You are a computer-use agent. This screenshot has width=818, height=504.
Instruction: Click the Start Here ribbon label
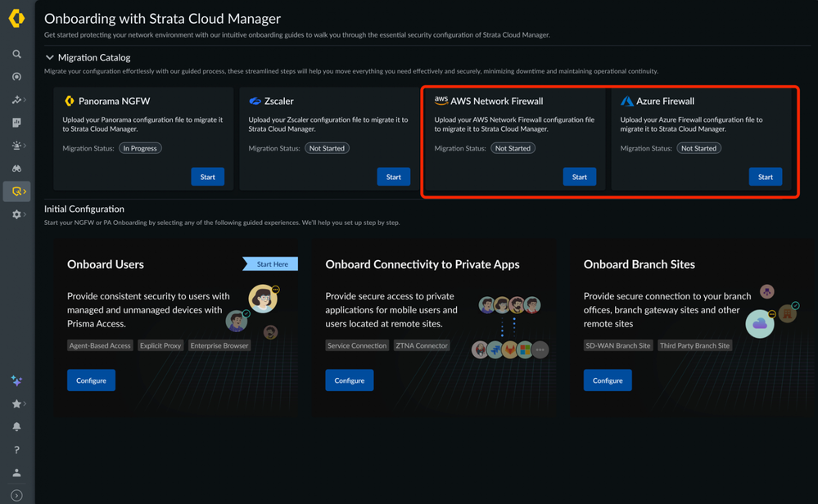click(x=271, y=263)
